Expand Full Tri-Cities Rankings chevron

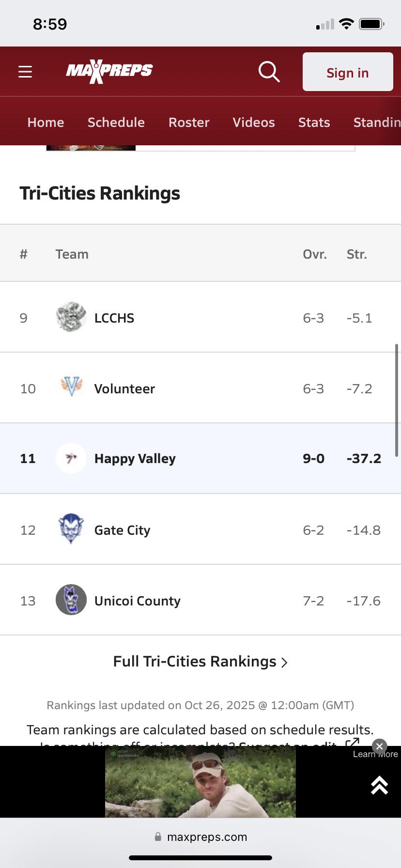click(x=285, y=662)
